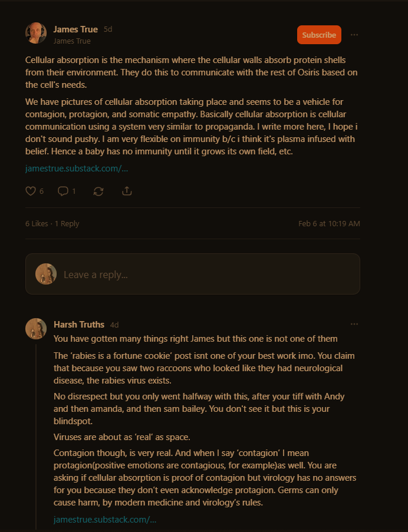Open three-dot menu beside Subscribe button

coord(354,35)
